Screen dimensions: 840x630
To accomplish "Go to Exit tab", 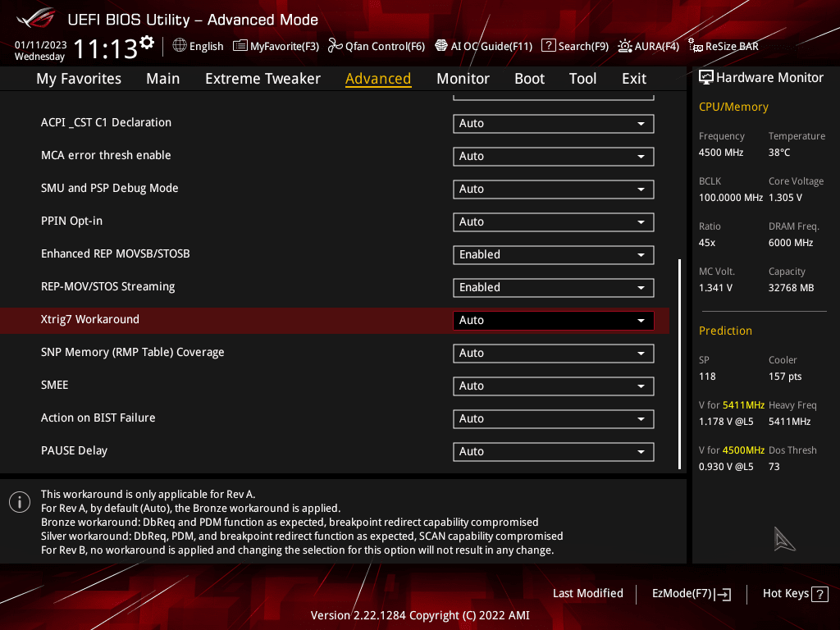I will (x=634, y=79).
